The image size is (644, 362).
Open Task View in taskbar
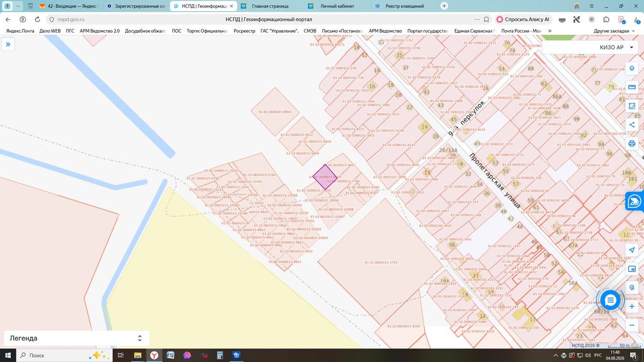tap(121, 355)
